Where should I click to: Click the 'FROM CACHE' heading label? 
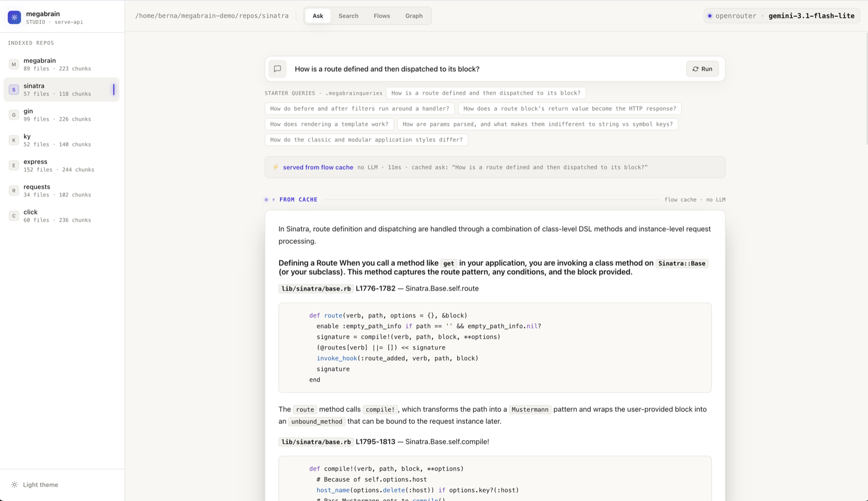298,199
